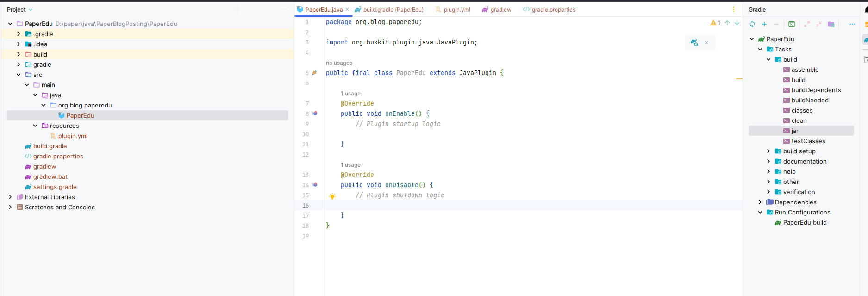Image resolution: width=868 pixels, height=296 pixels.
Task: Switch to the plugin.yml tab
Action: tap(453, 9)
